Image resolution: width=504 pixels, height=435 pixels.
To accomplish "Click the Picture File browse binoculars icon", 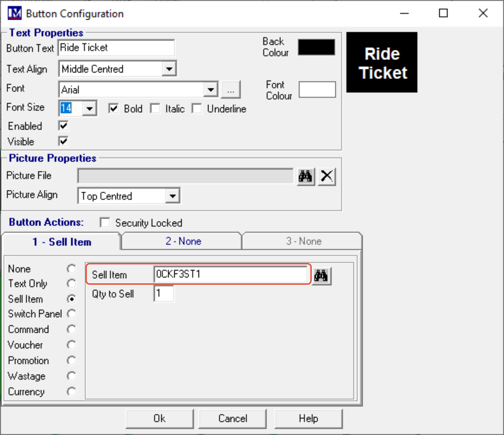I will pyautogui.click(x=306, y=176).
